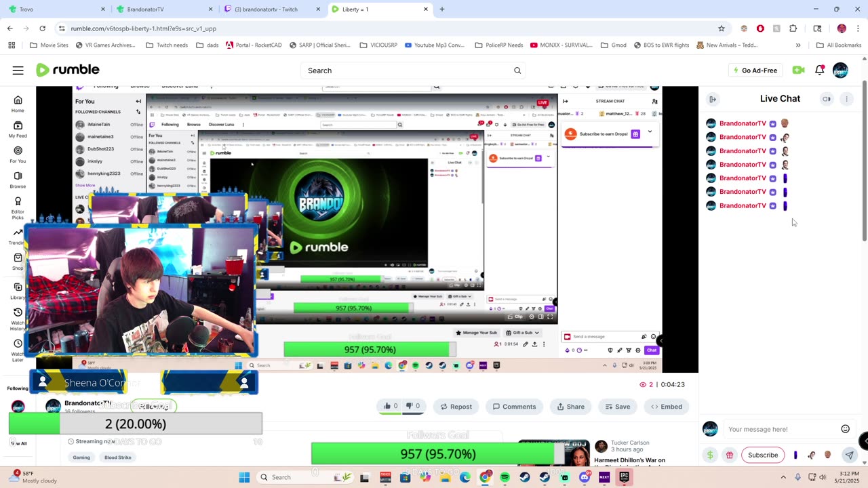Click the thumbs down dislike button
Viewport: 868px width, 488px height.
[x=413, y=407]
